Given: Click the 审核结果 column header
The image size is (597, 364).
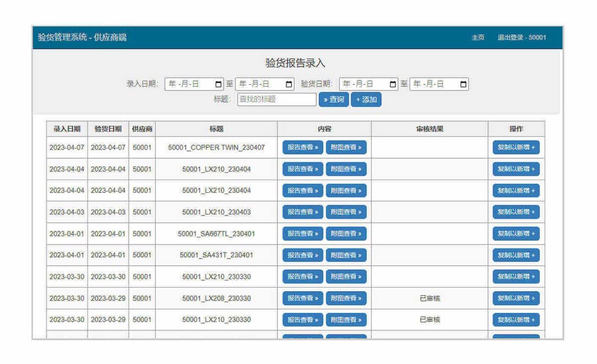Looking at the screenshot, I should coord(429,129).
